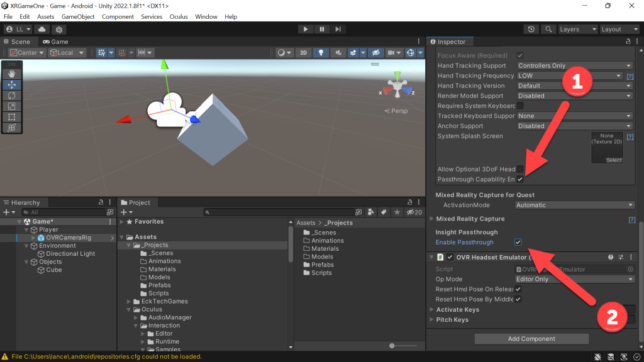Click the search by label tag icon

coord(384,212)
